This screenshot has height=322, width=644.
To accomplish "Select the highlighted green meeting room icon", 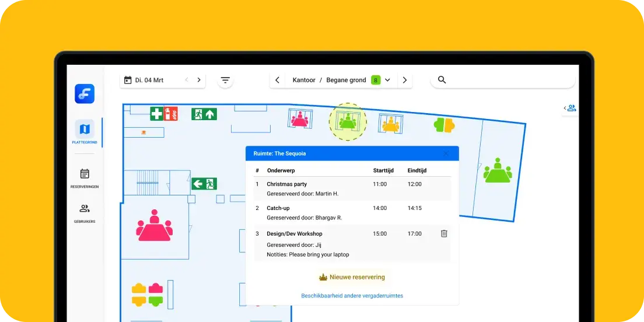I will [348, 121].
